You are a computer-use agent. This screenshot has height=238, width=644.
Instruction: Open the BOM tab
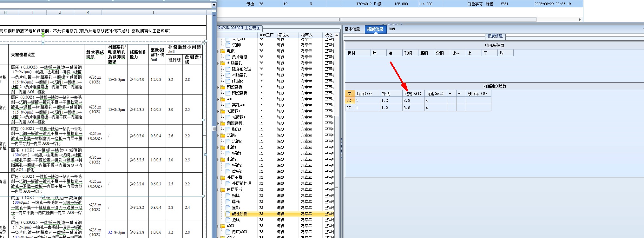coord(392,29)
